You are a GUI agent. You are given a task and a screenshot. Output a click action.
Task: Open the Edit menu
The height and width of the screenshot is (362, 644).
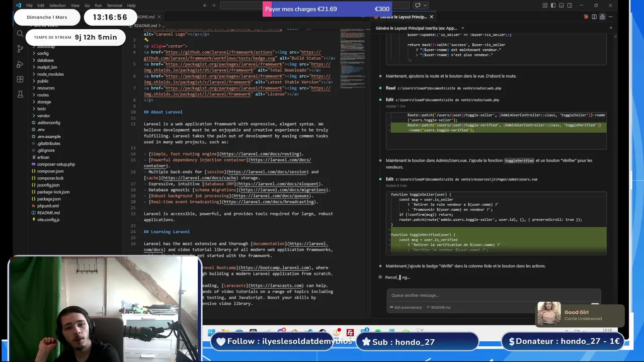[41, 6]
